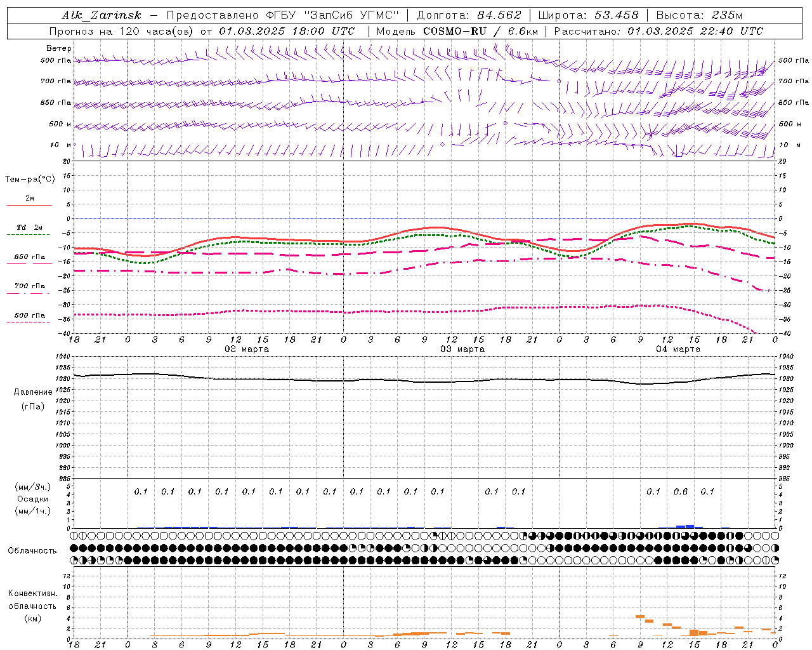
Task: Click the '03 марта' date label
Action: pyautogui.click(x=462, y=349)
